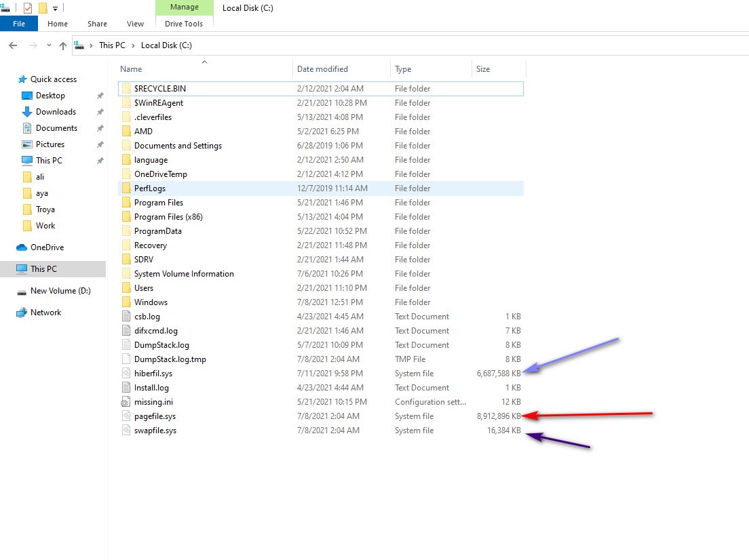Sort by the Date modified column header

(x=322, y=69)
